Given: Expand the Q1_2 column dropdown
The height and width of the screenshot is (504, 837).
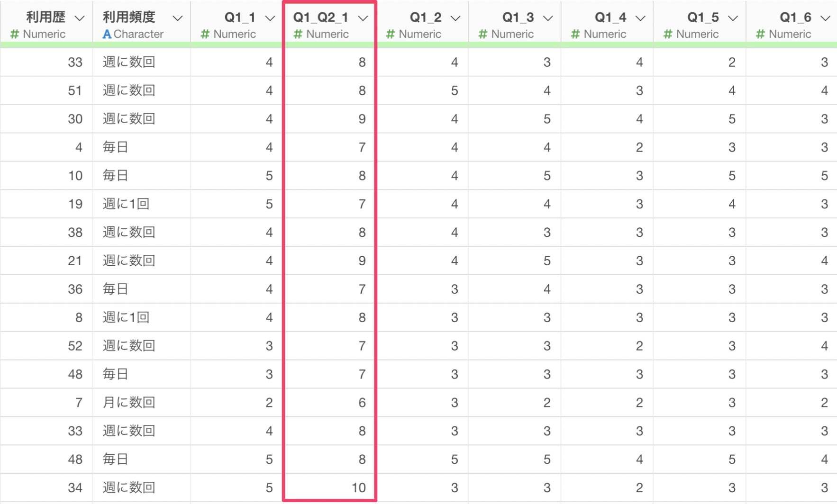Looking at the screenshot, I should 455,18.
